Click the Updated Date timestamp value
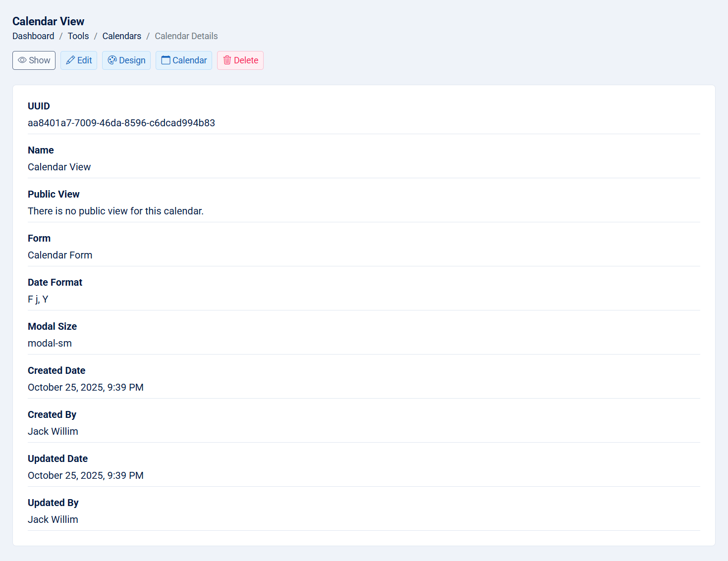This screenshot has height=561, width=728. pos(86,475)
